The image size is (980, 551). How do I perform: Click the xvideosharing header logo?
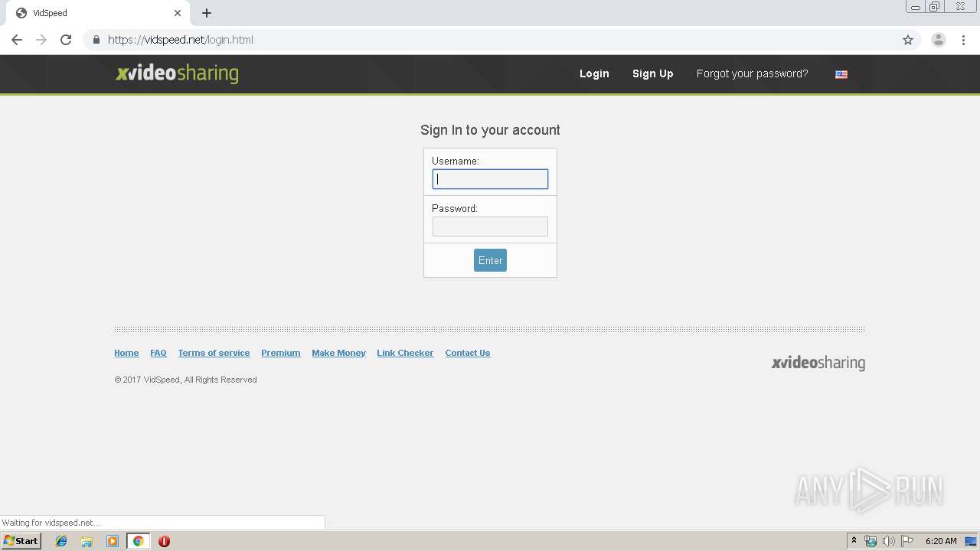177,73
